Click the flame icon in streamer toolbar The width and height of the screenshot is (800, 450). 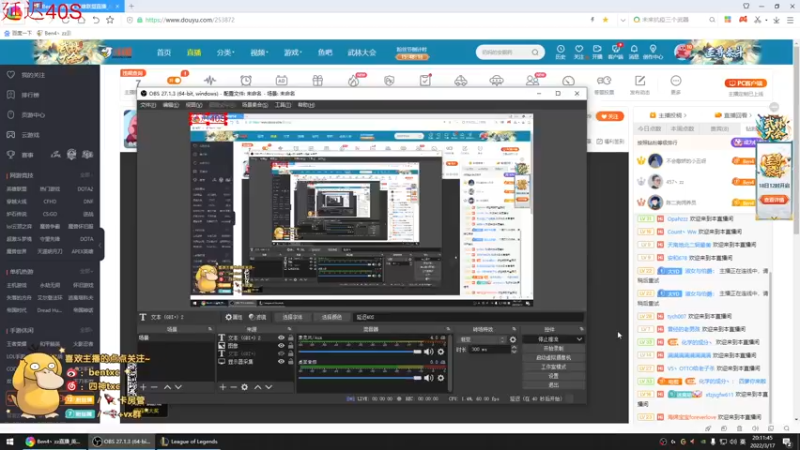(353, 81)
